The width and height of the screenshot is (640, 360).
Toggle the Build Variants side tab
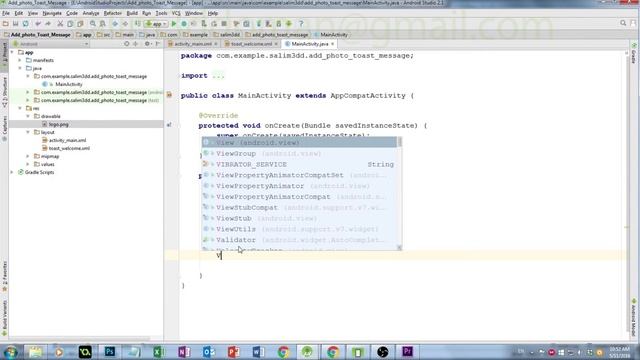tap(4, 318)
